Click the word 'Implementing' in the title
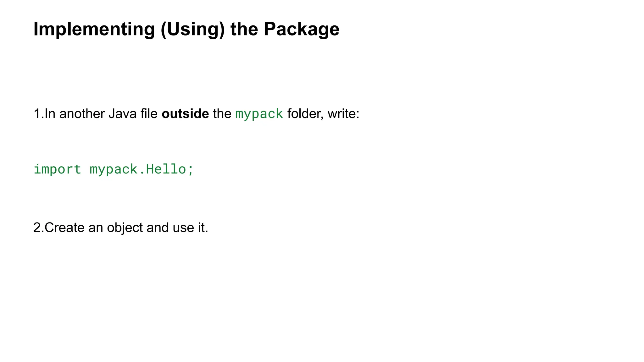Viewport: 644px width, 362px height. (94, 29)
